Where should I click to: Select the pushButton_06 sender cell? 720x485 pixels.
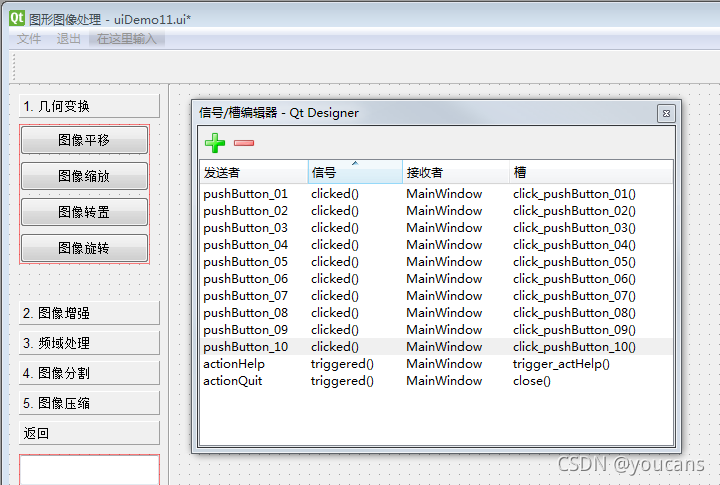click(x=246, y=279)
